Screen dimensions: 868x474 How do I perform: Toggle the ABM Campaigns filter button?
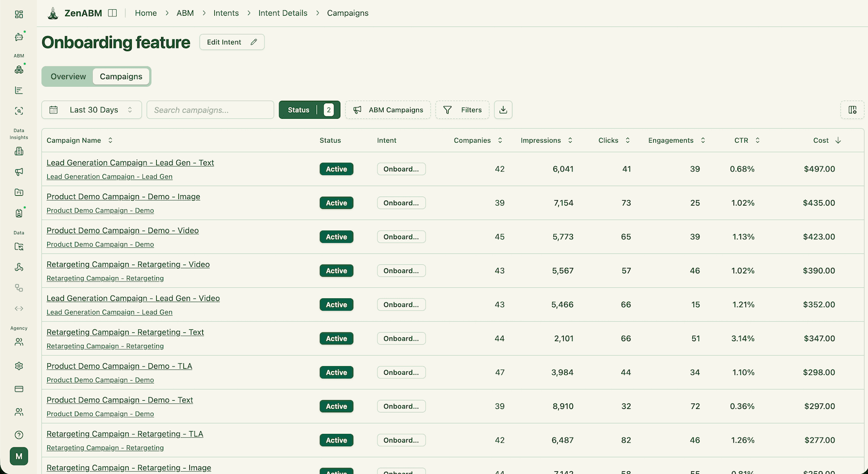[x=388, y=110]
